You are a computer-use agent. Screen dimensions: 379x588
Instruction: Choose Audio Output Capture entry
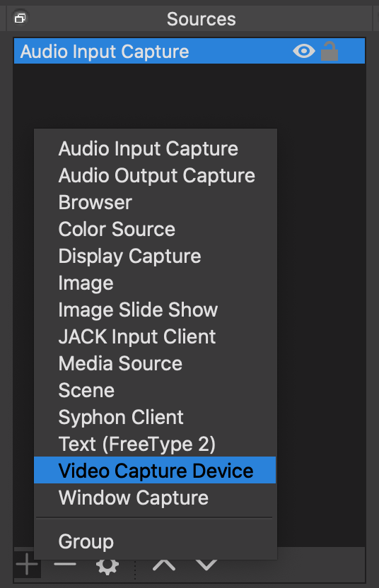click(155, 175)
